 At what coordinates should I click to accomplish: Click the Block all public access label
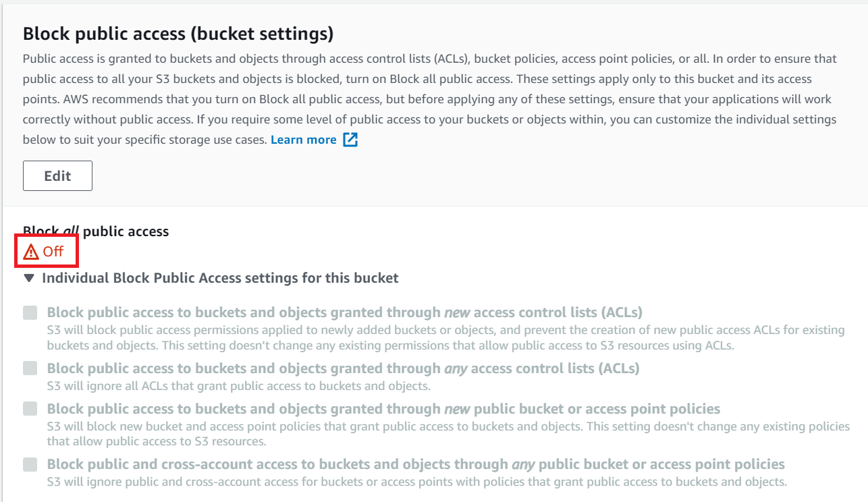[x=96, y=231]
